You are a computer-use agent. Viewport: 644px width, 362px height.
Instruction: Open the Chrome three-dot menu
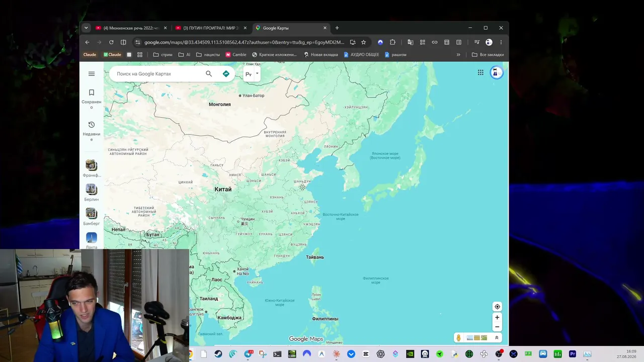501,42
